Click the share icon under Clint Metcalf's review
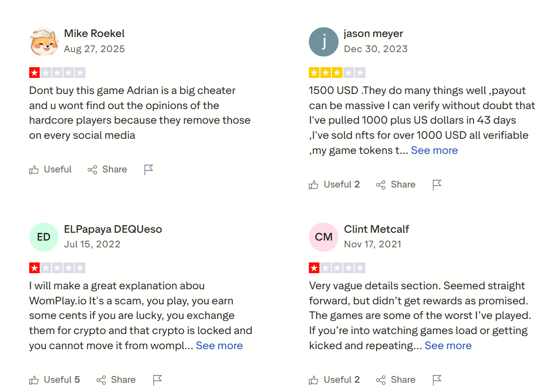Image resolution: width=549 pixels, height=392 pixels. [380, 380]
